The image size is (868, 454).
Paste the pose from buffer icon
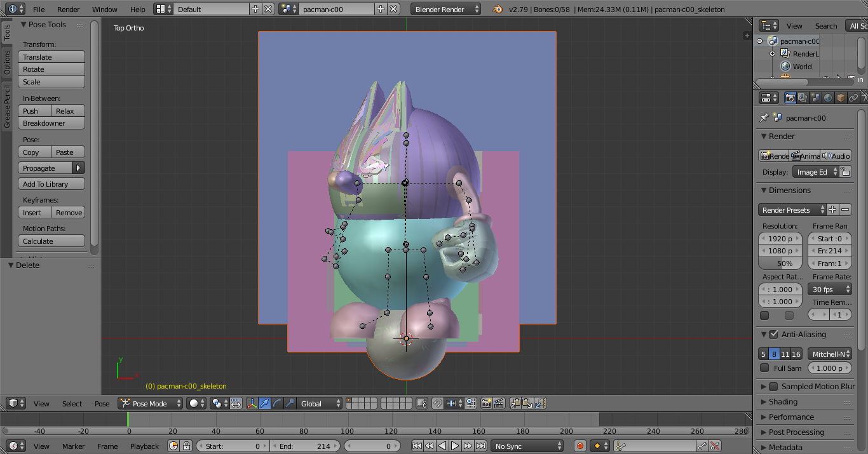click(527, 403)
